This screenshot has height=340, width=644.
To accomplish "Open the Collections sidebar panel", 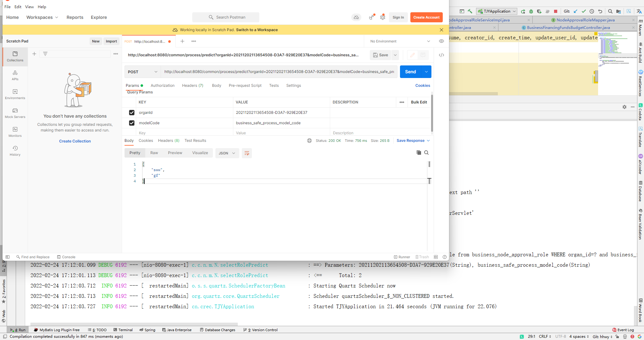I will [x=15, y=56].
